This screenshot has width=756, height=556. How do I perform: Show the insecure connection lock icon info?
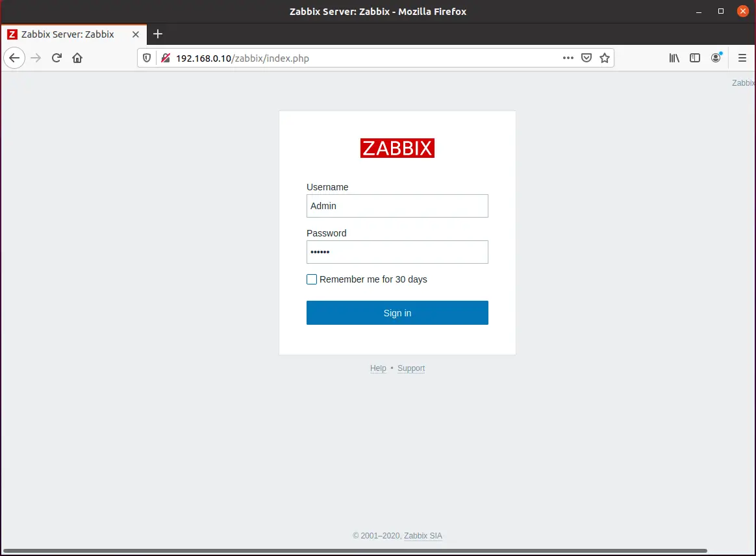click(166, 58)
